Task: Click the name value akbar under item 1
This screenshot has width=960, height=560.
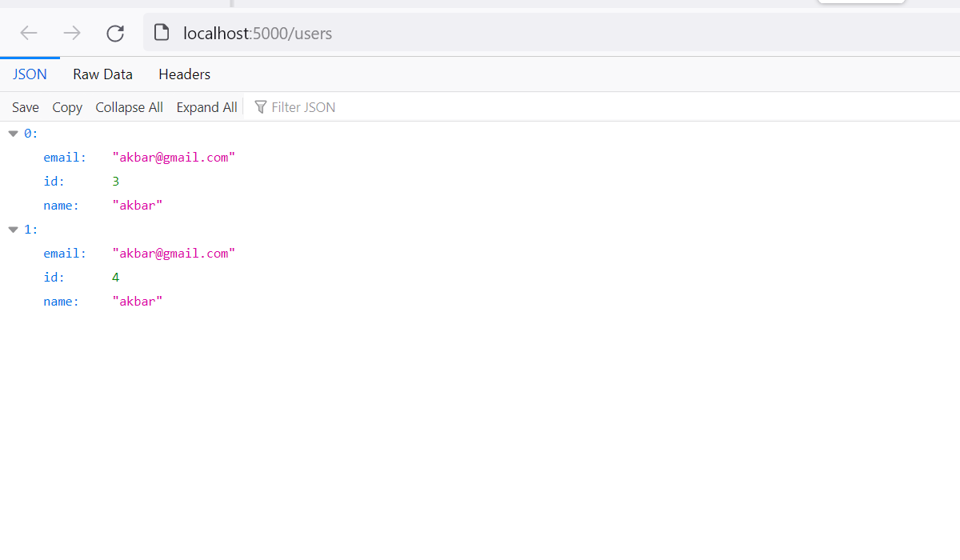Action: tap(138, 302)
